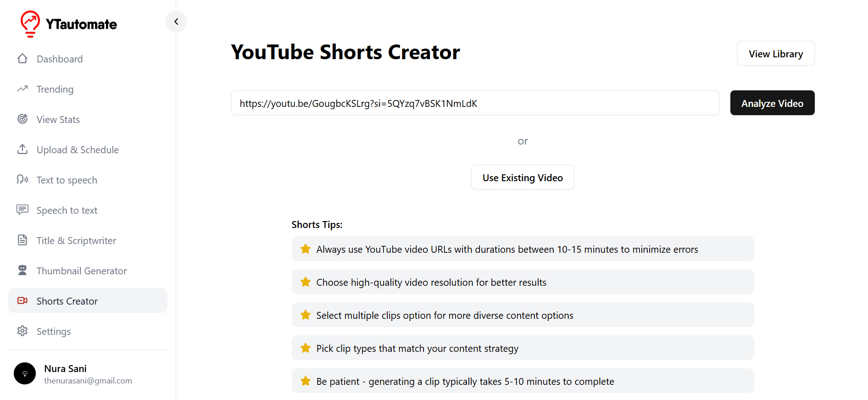Click the star icon beside multiple clips tip
This screenshot has width=868, height=400.
click(306, 315)
